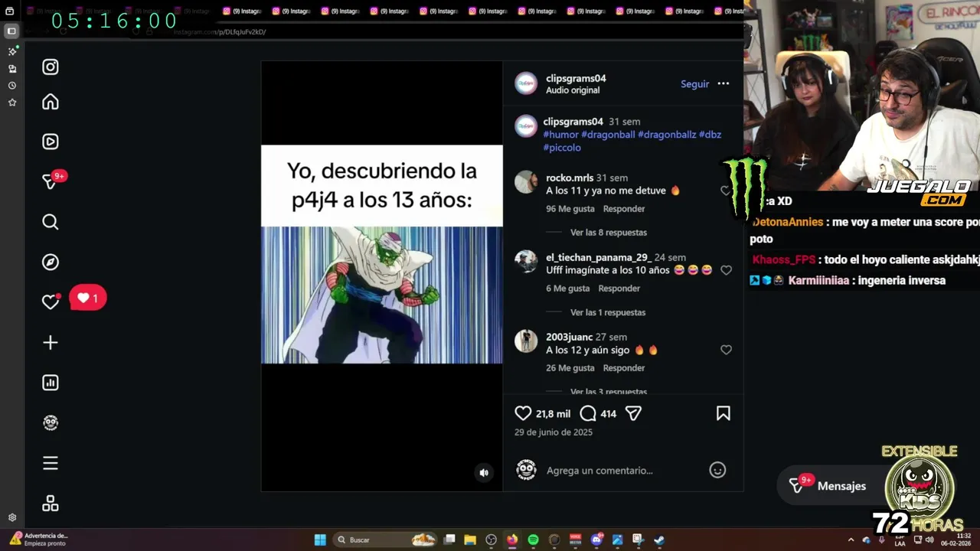
Task: Share the post with the paper plane icon
Action: tap(633, 413)
